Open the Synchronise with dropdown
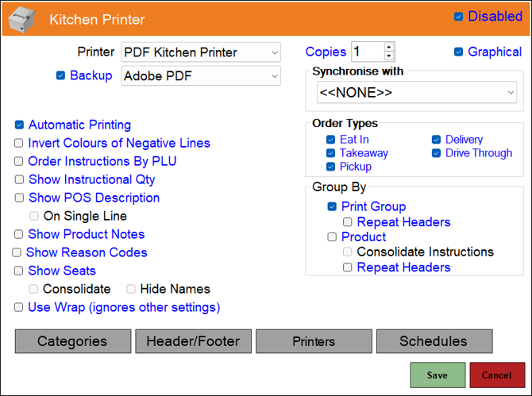 (x=511, y=93)
